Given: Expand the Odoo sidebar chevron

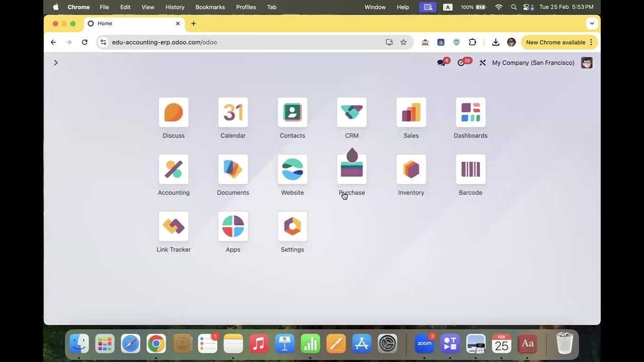Looking at the screenshot, I should click(x=56, y=63).
